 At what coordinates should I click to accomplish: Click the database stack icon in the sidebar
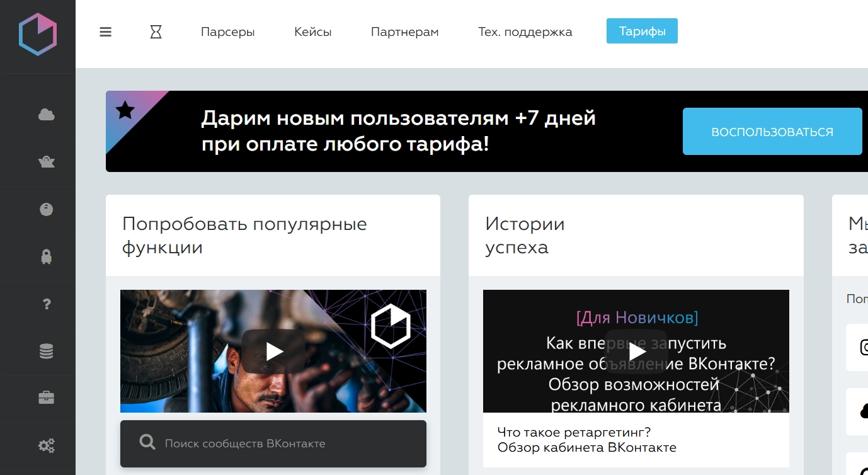pyautogui.click(x=46, y=351)
